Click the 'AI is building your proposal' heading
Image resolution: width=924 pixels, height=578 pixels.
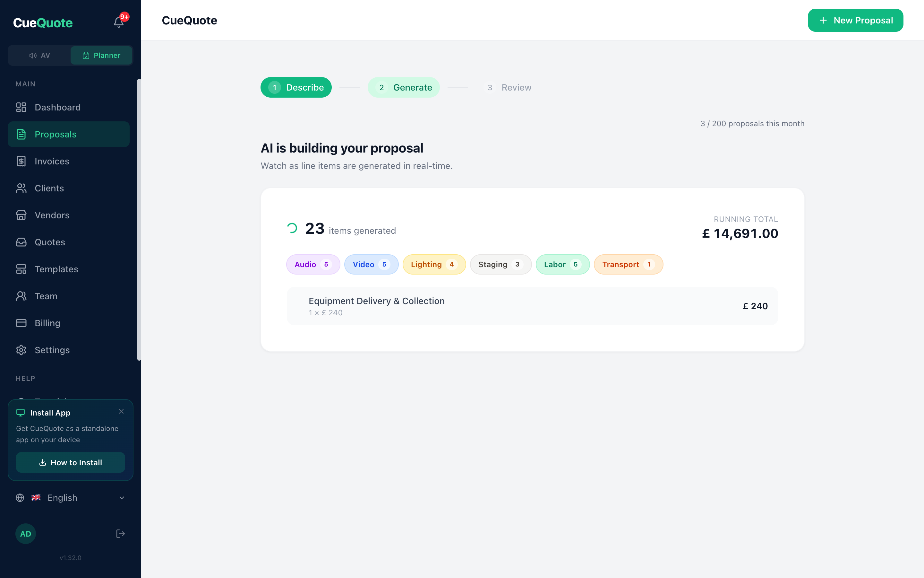click(x=342, y=148)
